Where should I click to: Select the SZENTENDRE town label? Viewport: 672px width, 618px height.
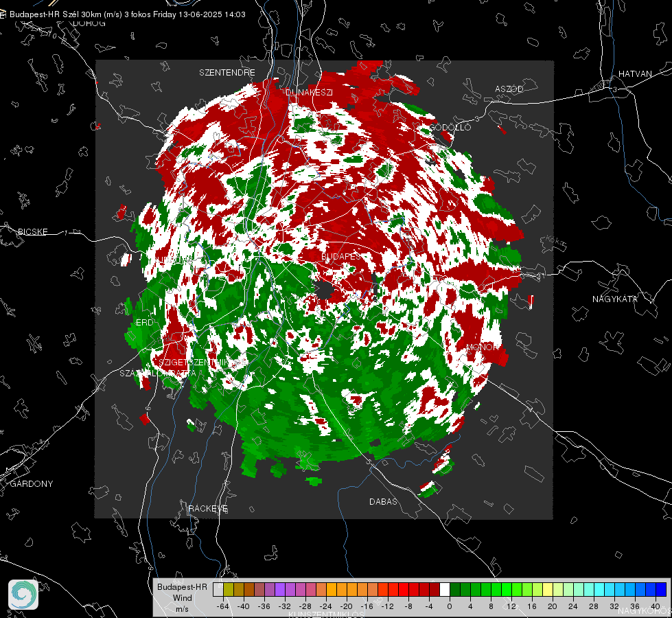[227, 73]
